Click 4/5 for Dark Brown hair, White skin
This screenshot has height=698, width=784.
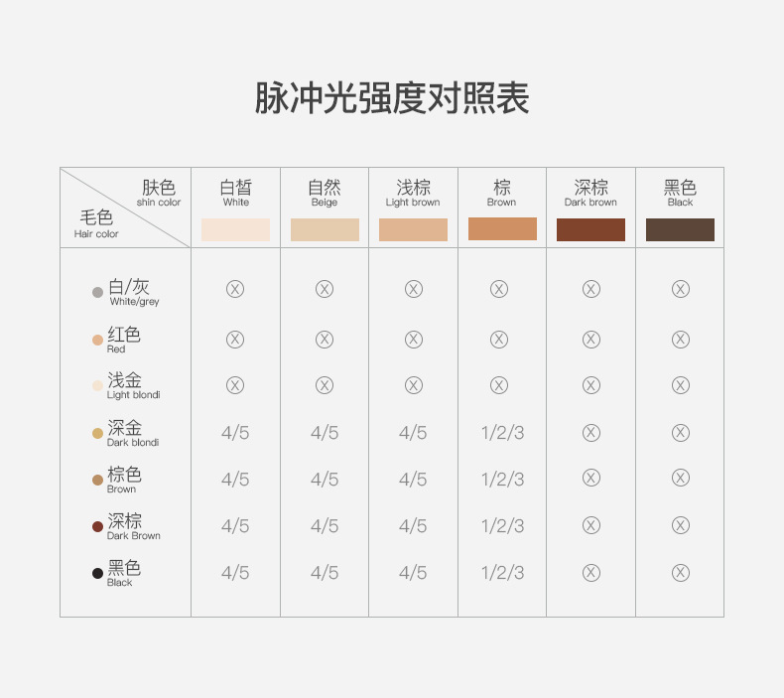[235, 526]
